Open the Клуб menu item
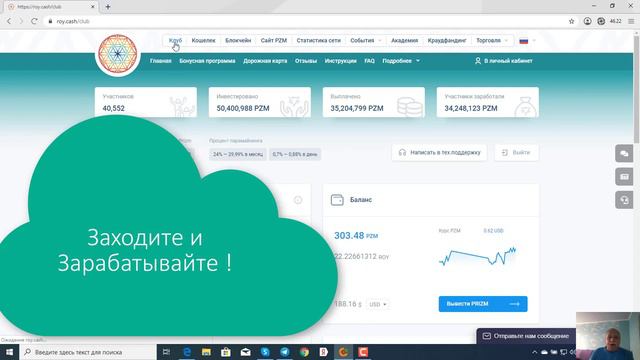Viewport: 640px width, 360px height. pos(175,40)
